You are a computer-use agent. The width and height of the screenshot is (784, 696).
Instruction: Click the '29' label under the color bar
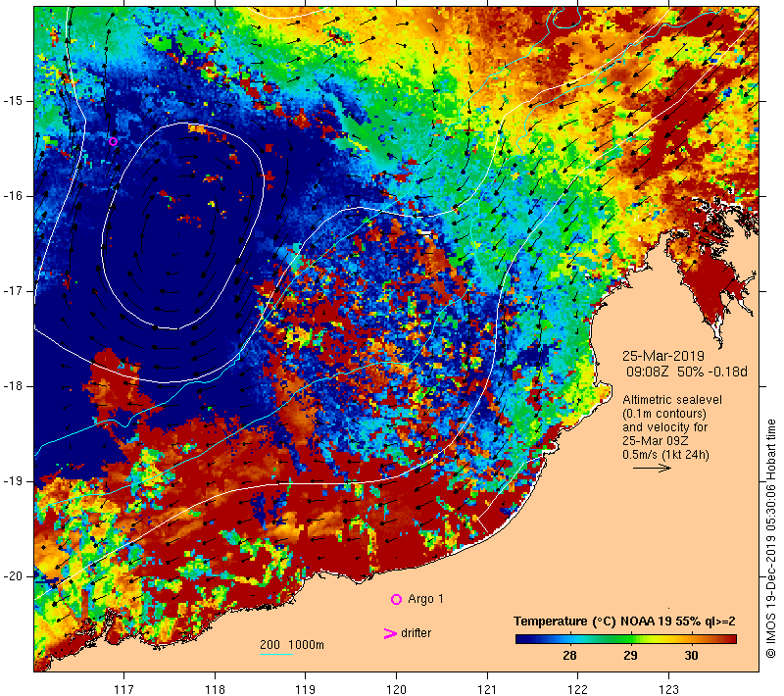(630, 656)
